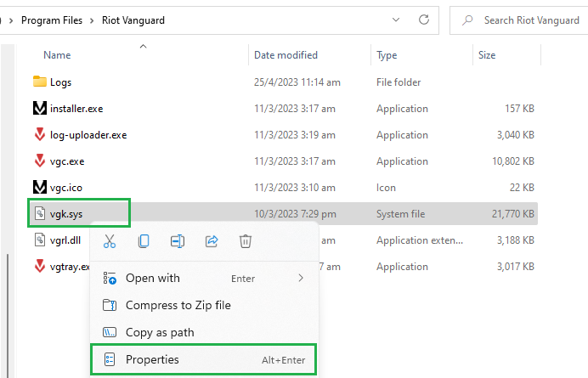Click the 3,017 KB size value
The image size is (588, 378).
point(516,267)
